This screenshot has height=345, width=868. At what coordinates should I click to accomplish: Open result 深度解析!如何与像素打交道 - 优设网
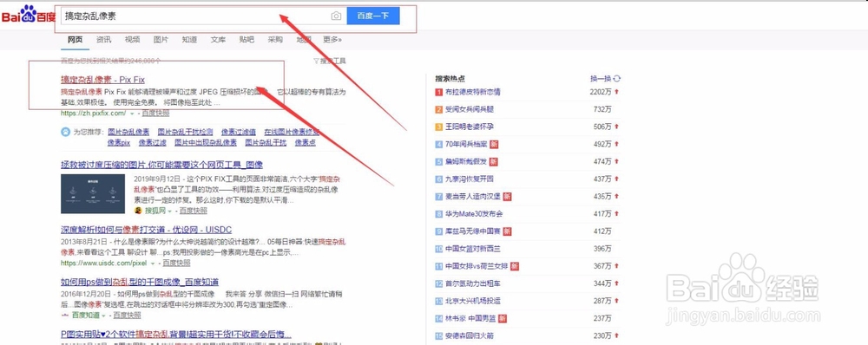click(x=146, y=230)
